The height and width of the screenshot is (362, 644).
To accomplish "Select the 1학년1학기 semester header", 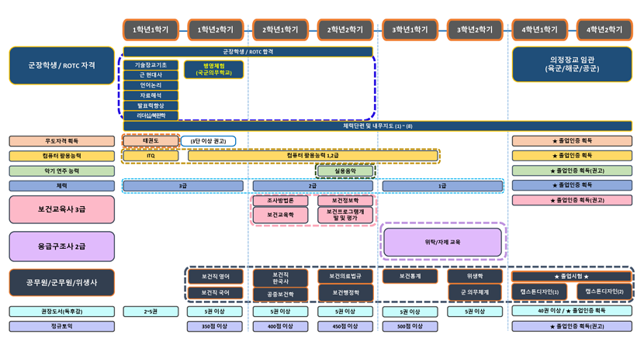I will [x=151, y=29].
